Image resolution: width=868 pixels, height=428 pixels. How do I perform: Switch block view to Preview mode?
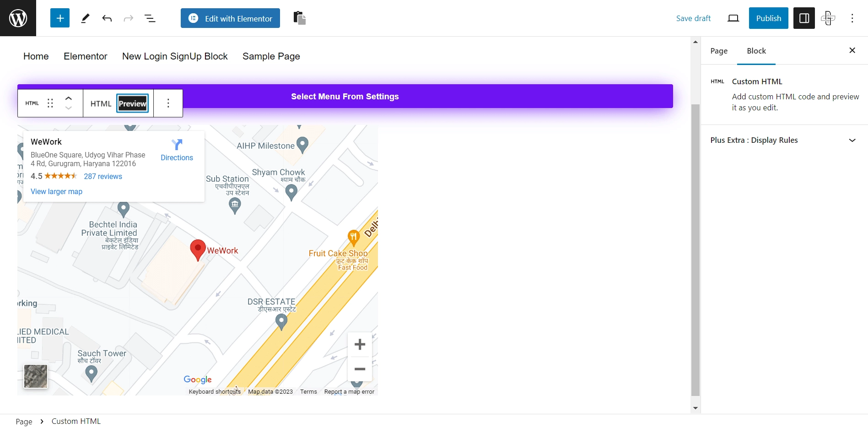[x=133, y=103]
